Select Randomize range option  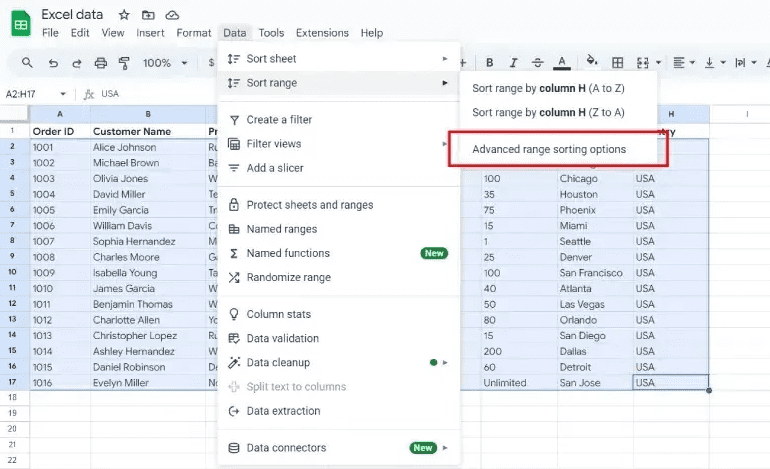[x=288, y=277]
